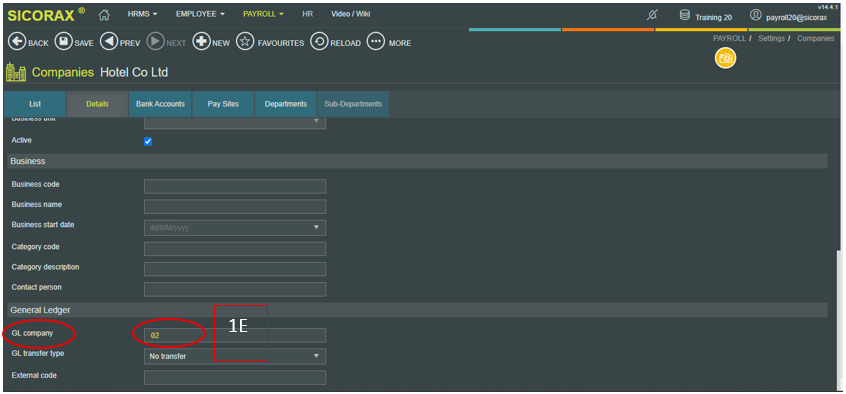Open the Video / Wiki menu
Viewport: 846px width, 394px height.
[x=351, y=15]
